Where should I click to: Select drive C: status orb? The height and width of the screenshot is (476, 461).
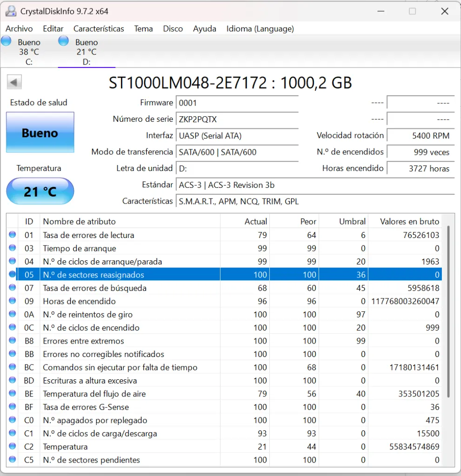(6, 41)
